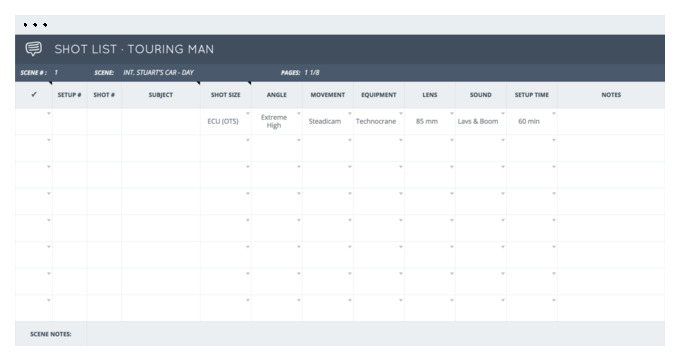Viewport: 680px width, 361px height.
Task: Click the 1 1/8 pages value
Action: [312, 72]
